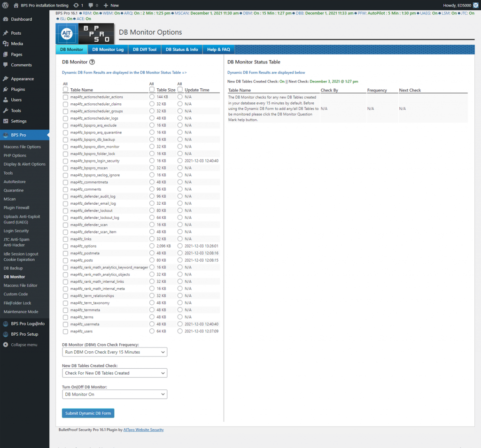Switch to the DB Status & Info tab
This screenshot has width=481, height=448.
182,49
